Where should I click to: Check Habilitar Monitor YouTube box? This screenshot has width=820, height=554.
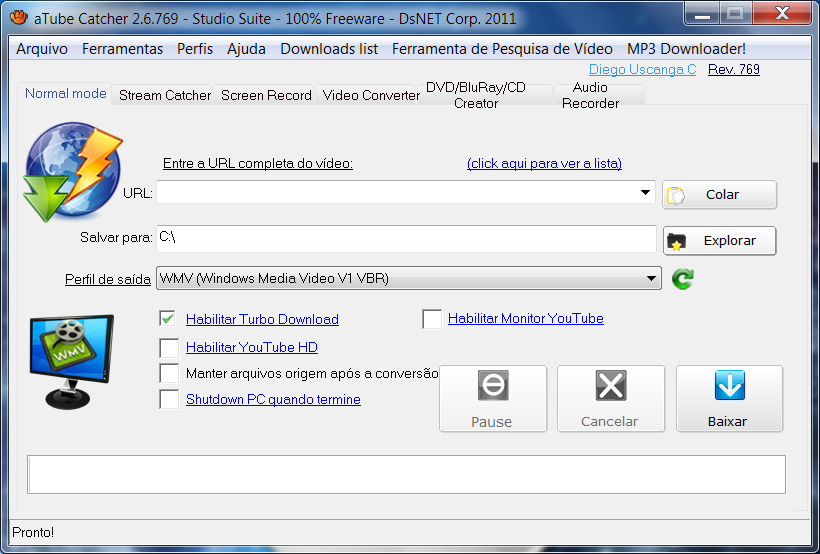click(x=432, y=319)
